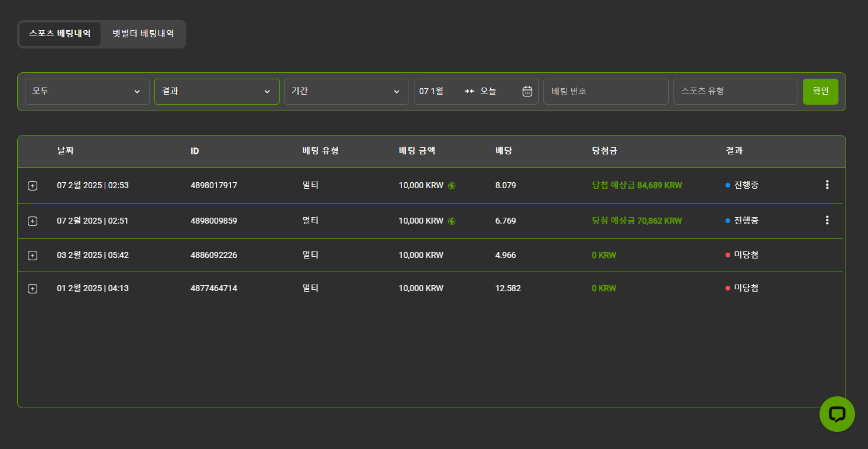Expand the bet row with ID 4898009859
Image resolution: width=868 pixels, height=449 pixels.
pyautogui.click(x=33, y=221)
